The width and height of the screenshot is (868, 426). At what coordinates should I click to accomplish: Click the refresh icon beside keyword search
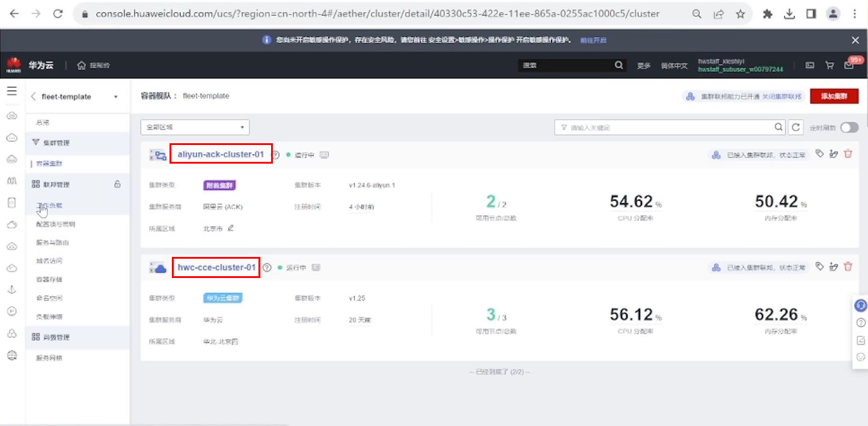click(x=796, y=127)
